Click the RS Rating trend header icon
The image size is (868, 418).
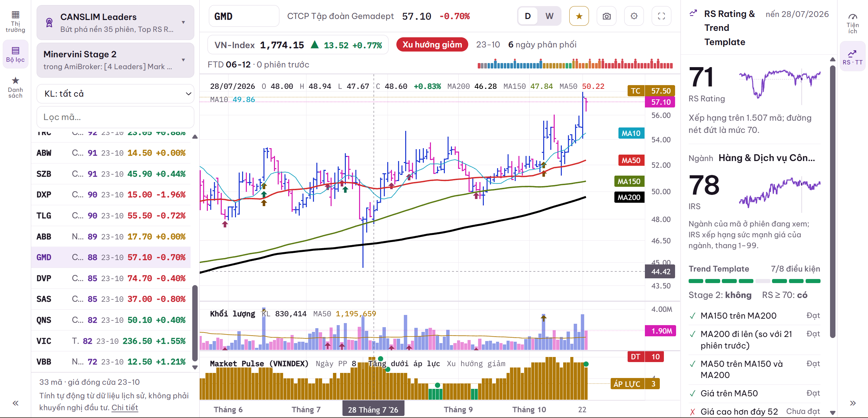point(693,14)
